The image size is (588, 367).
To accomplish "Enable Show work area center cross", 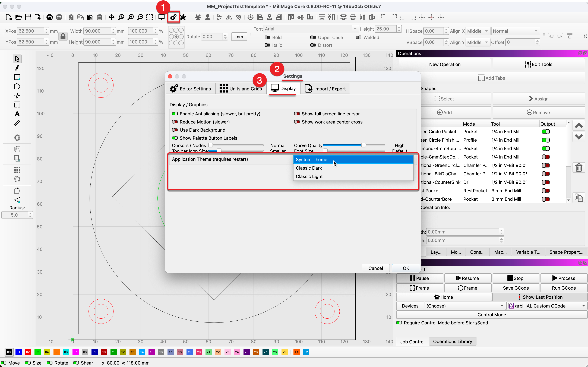I will click(x=297, y=122).
